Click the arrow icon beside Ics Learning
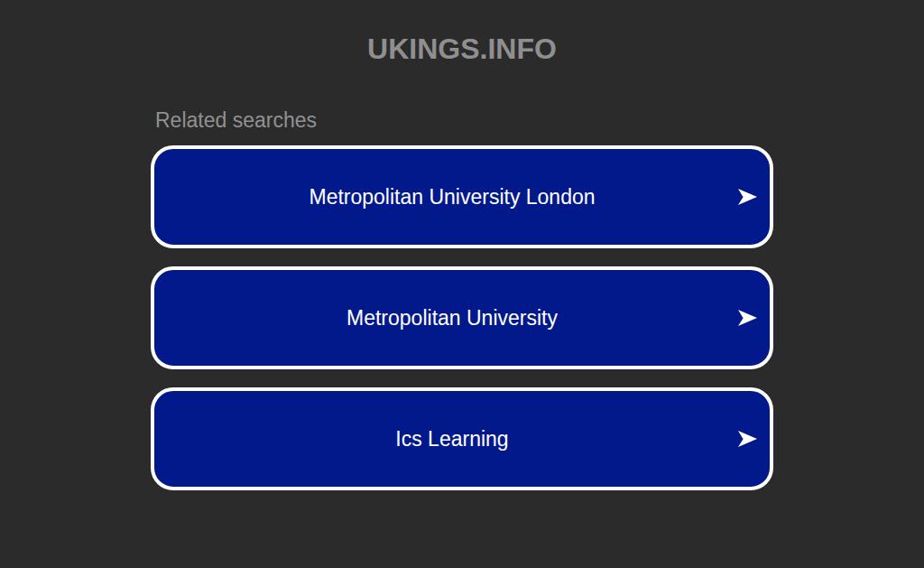The width and height of the screenshot is (924, 568). pyautogui.click(x=746, y=439)
